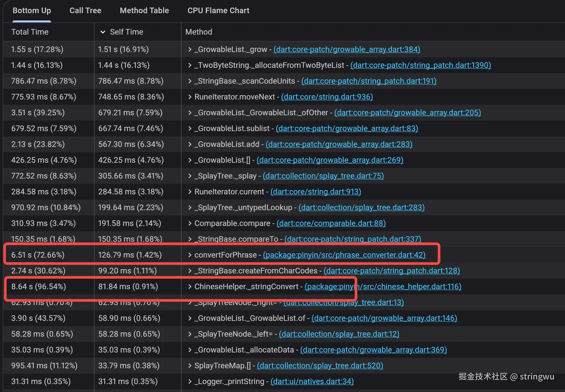
Task: Open phrase_converter.dart:42 source link
Action: tap(344, 255)
